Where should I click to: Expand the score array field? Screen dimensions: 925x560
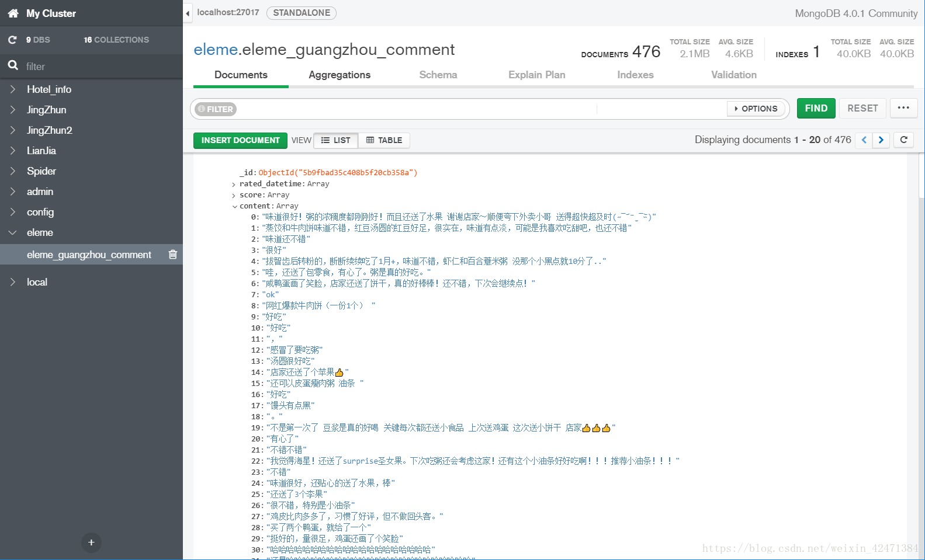pos(234,196)
